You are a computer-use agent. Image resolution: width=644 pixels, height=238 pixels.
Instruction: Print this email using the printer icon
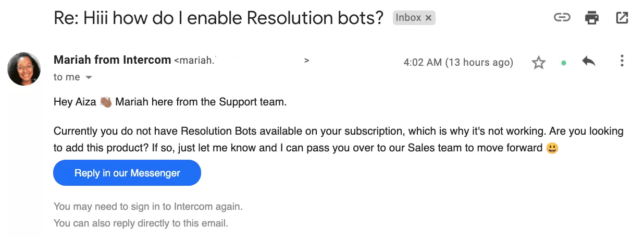click(591, 18)
